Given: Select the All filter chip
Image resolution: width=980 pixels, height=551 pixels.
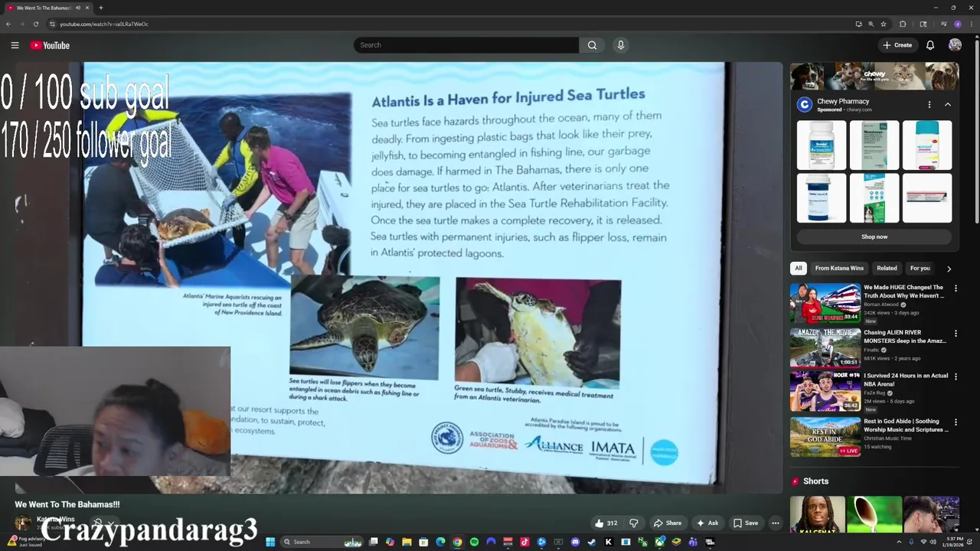Looking at the screenshot, I should 799,269.
